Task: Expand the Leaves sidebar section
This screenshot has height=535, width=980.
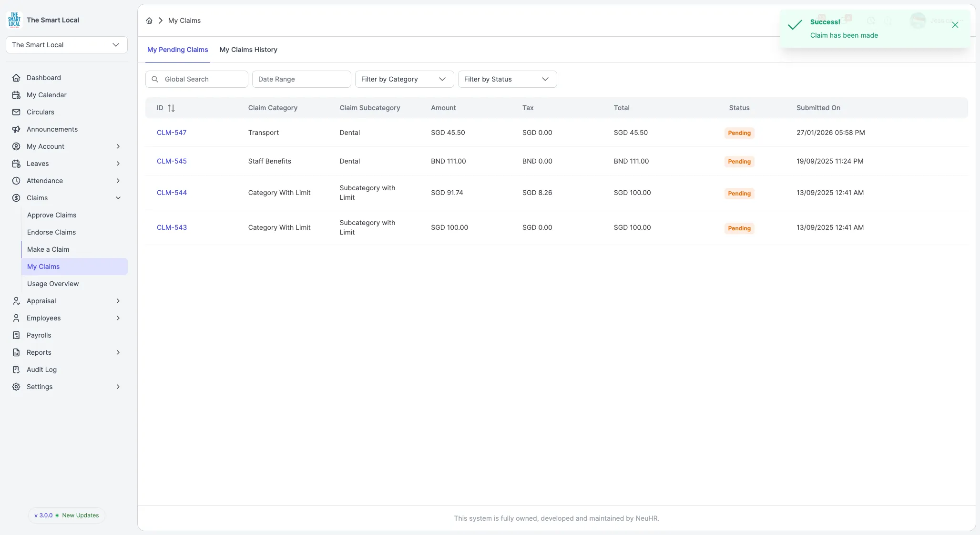Action: pyautogui.click(x=67, y=164)
